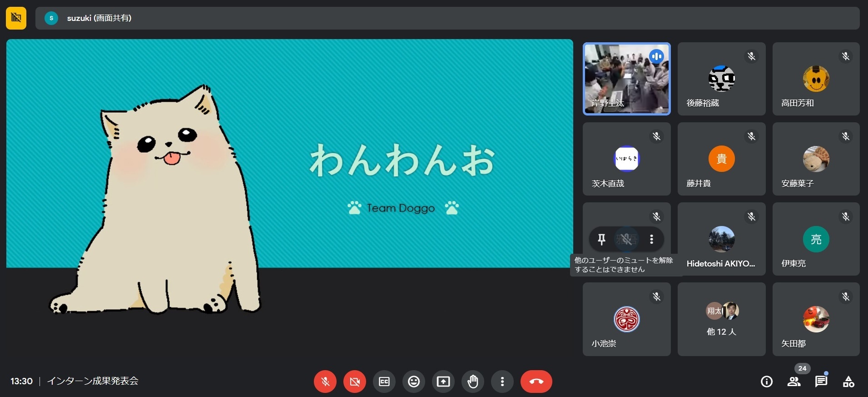Click the 小池崇 red seal avatar

pos(627,319)
